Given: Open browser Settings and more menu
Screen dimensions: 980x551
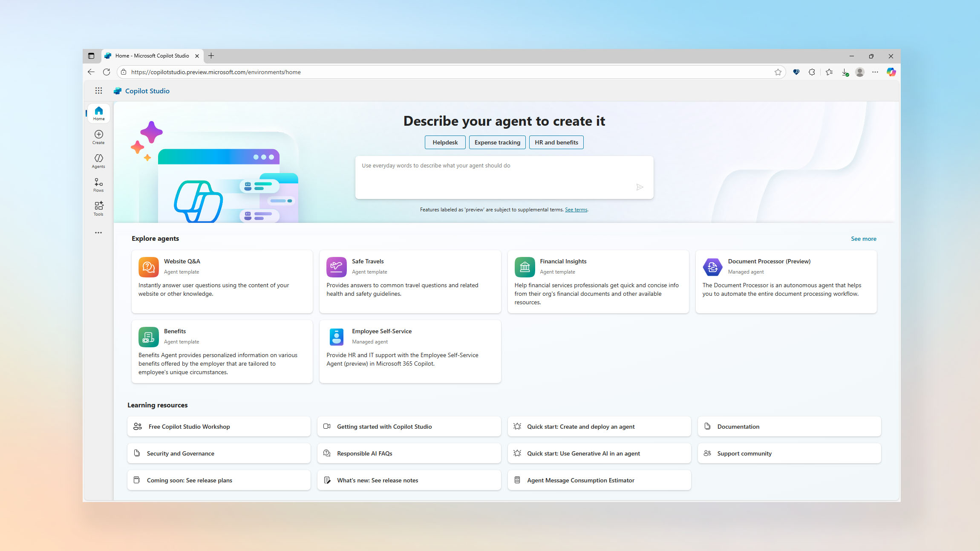Looking at the screenshot, I should (x=875, y=72).
